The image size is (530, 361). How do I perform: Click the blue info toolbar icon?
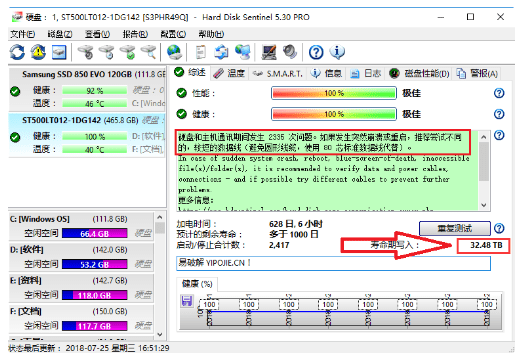tap(337, 52)
